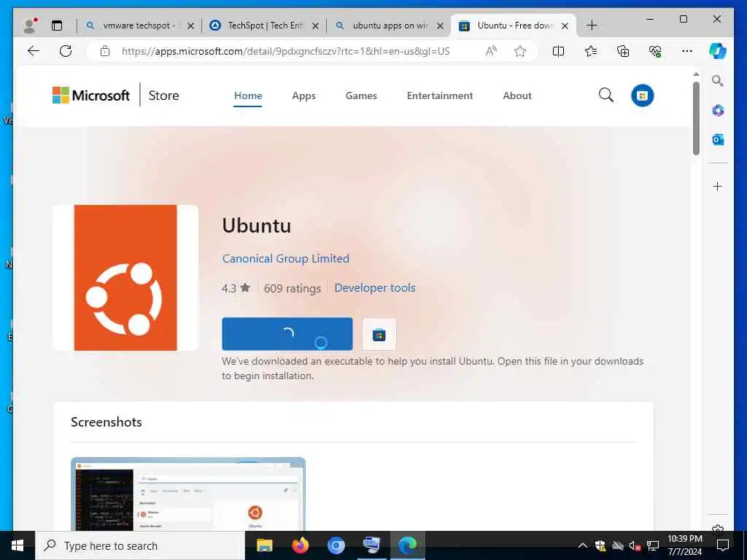Open the Collections icon
Viewport: 747px width, 560px height.
click(x=623, y=51)
